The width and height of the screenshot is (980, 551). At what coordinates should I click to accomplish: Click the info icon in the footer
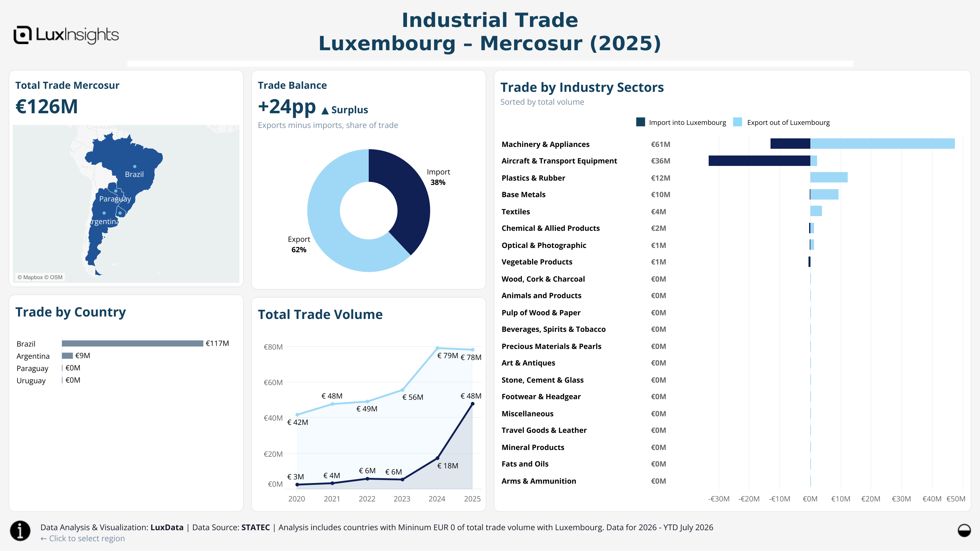coord(20,530)
